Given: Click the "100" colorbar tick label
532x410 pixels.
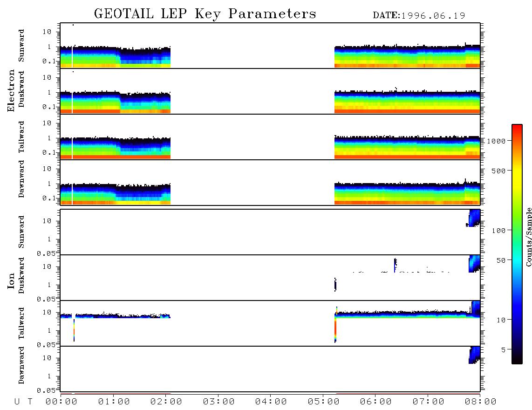Looking at the screenshot, I should [498, 231].
